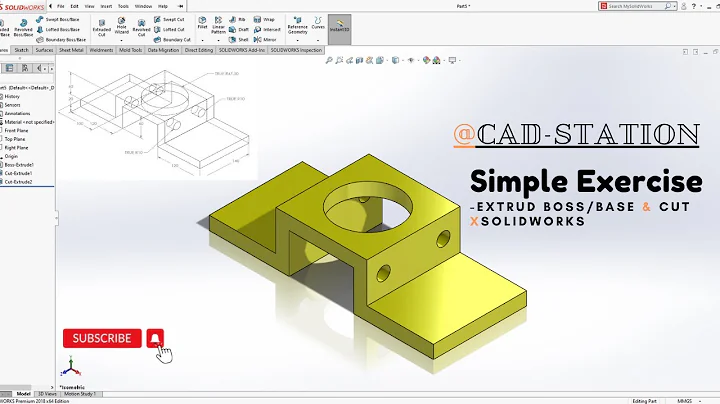Viewport: 720px width, 404px height.
Task: Click the Edit Appearance color sphere
Action: 426,60
